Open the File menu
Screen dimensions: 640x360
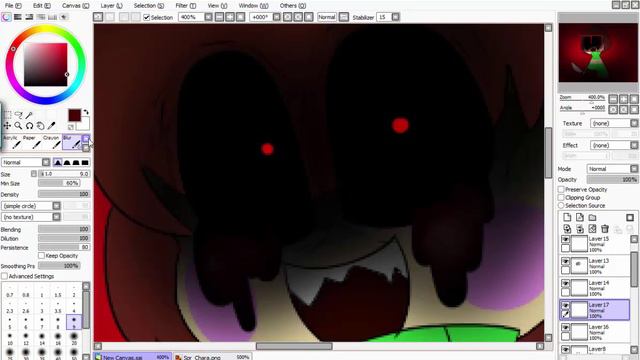(x=13, y=6)
